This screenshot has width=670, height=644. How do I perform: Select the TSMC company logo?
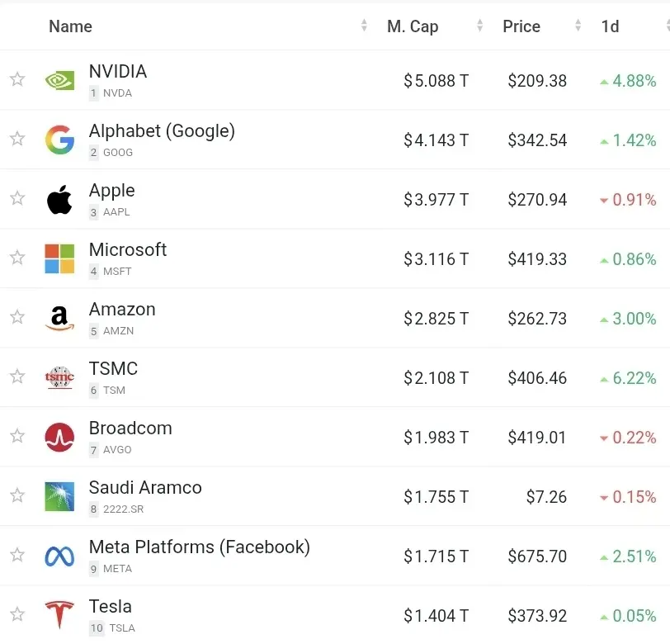click(59, 376)
